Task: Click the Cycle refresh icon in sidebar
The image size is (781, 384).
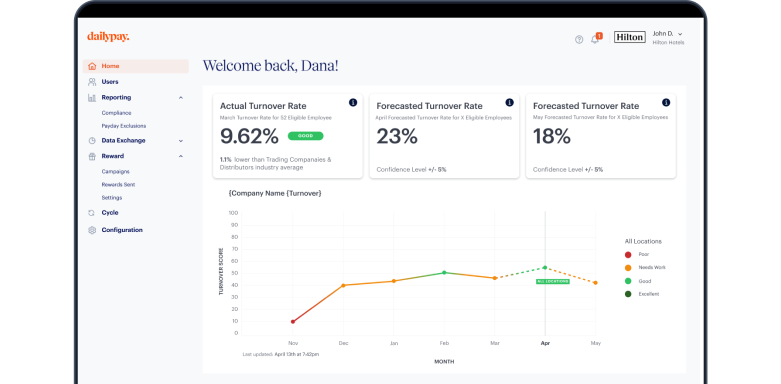Action: 92,213
